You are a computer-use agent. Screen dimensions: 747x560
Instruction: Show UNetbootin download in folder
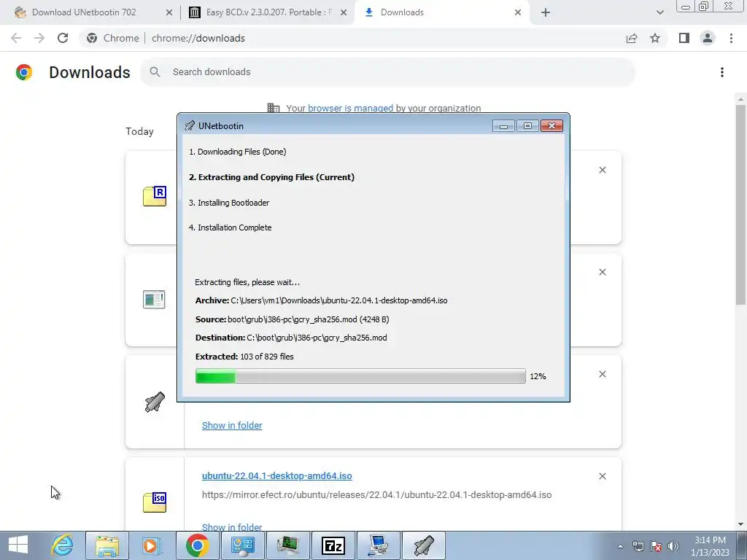[232, 425]
